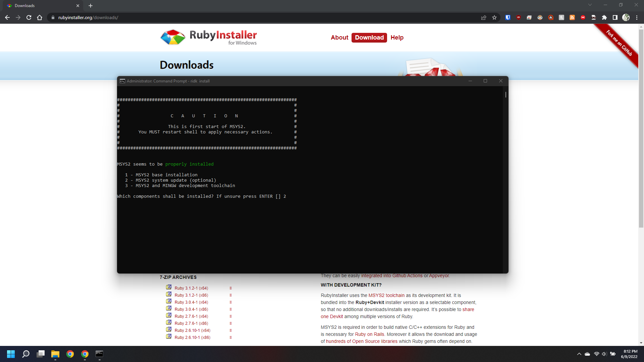Switch to Command Prompt in the taskbar

tap(99, 354)
